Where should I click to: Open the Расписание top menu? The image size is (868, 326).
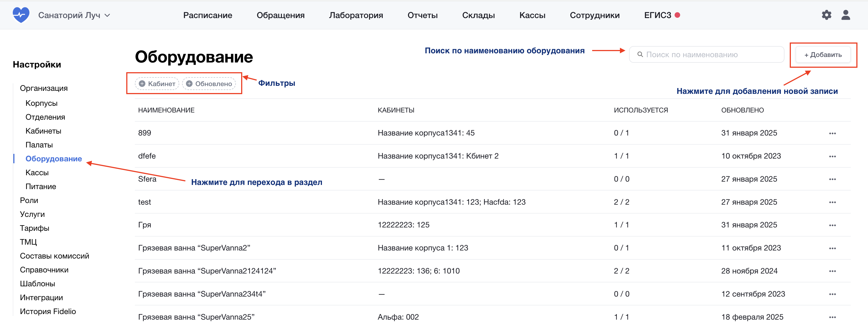(208, 15)
